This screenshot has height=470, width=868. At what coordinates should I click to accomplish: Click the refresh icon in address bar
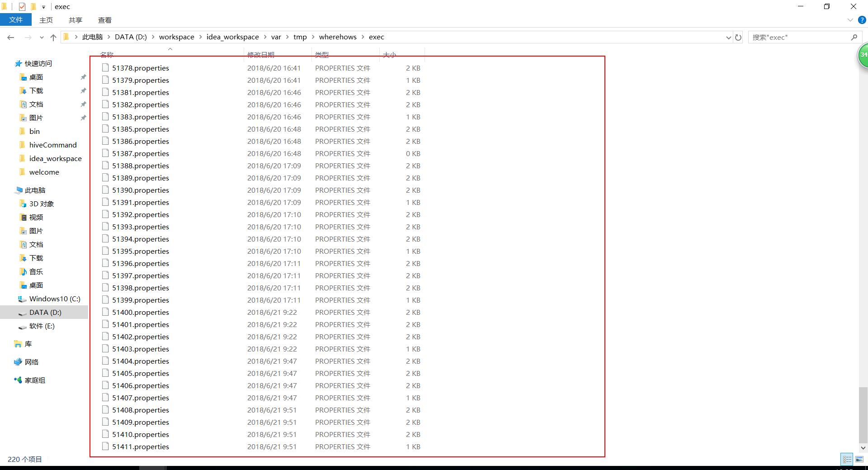coord(738,37)
